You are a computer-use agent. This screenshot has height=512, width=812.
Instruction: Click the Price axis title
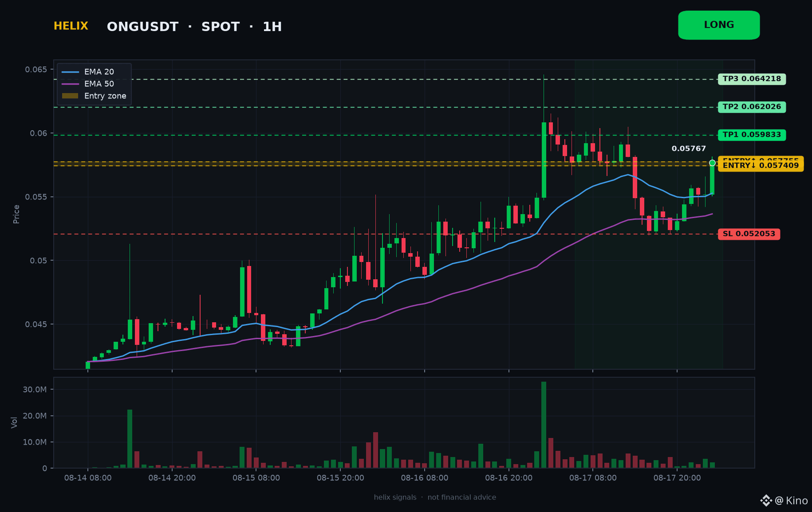16,214
